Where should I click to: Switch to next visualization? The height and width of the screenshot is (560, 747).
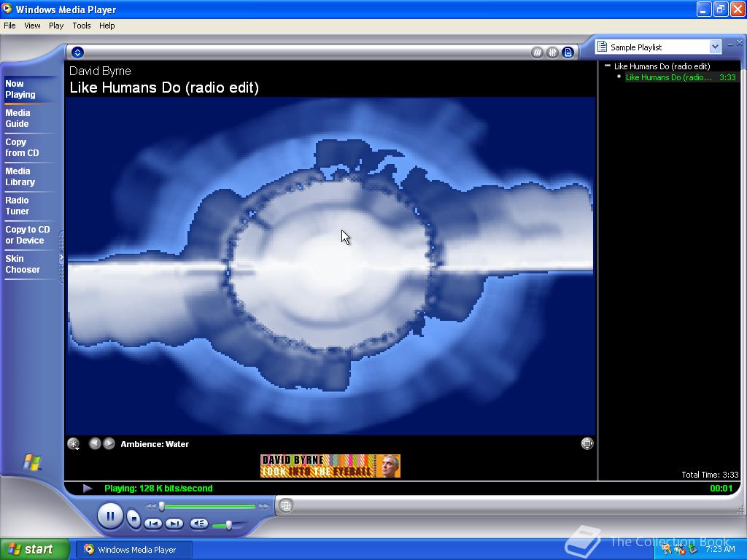(109, 443)
